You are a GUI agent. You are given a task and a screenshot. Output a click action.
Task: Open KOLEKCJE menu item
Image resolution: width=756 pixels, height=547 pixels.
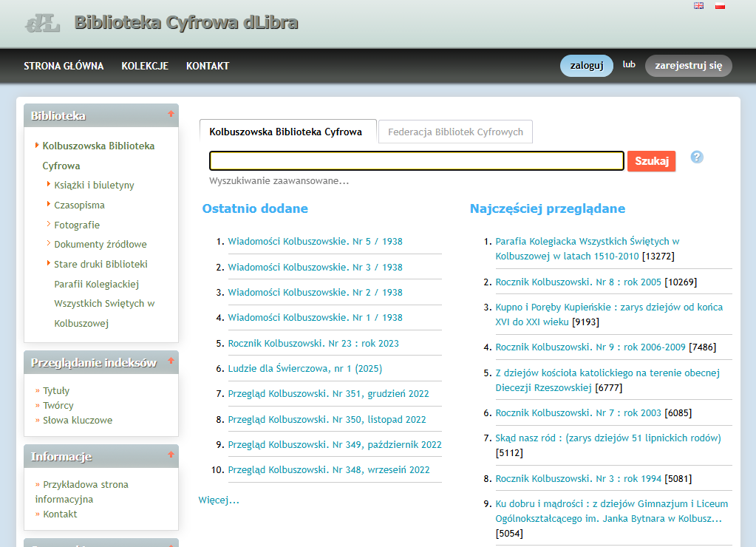[145, 66]
